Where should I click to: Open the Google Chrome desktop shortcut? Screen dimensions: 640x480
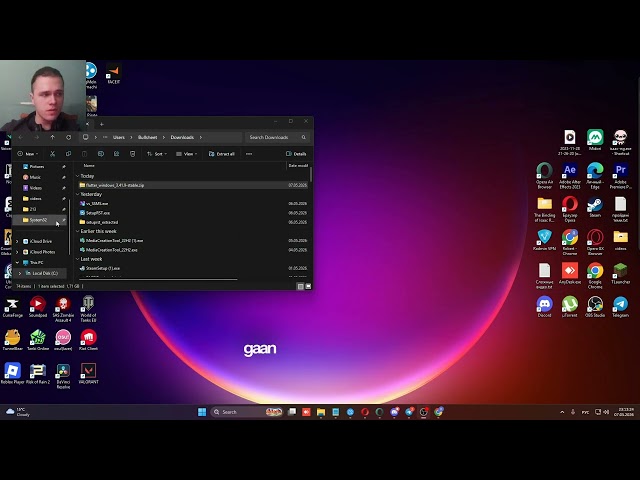(595, 276)
